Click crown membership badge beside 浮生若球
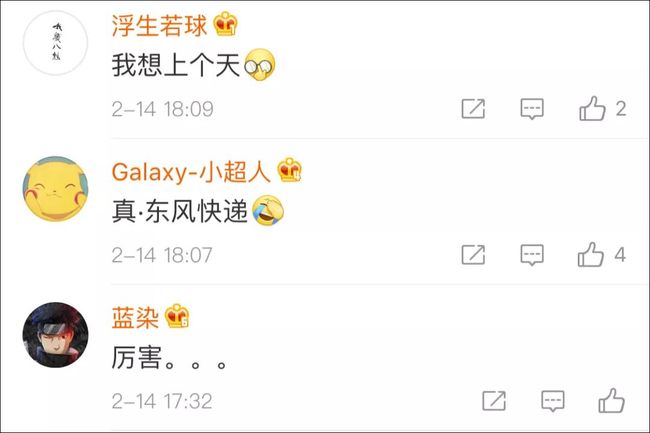Screen dimensions: 650x433 (226, 24)
